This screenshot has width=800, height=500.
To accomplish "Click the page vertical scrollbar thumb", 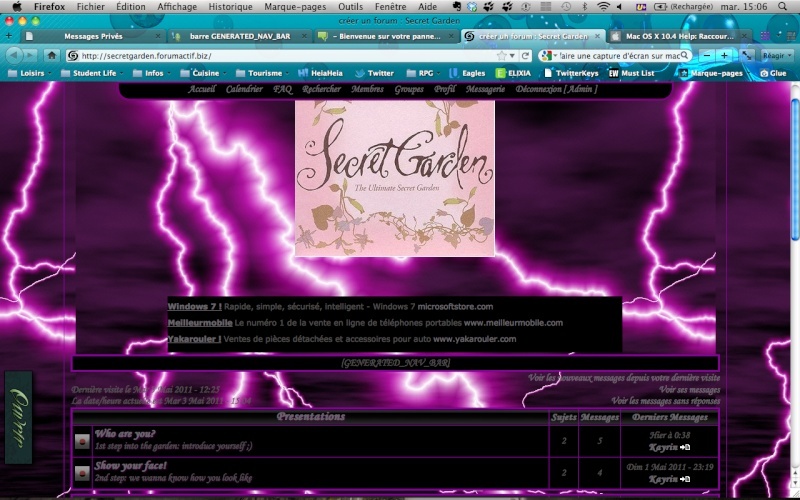I will point(795,168).
